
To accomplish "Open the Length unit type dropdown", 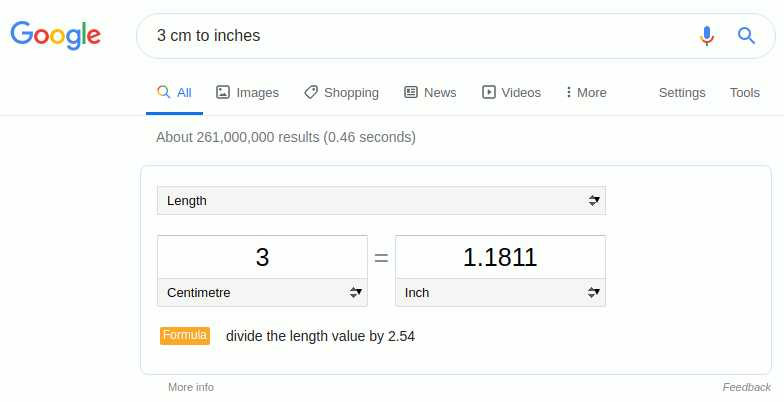I will (381, 200).
